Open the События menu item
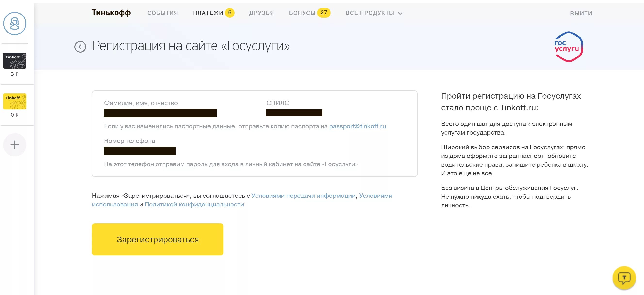Viewport: 644px width, 295px height. tap(163, 13)
